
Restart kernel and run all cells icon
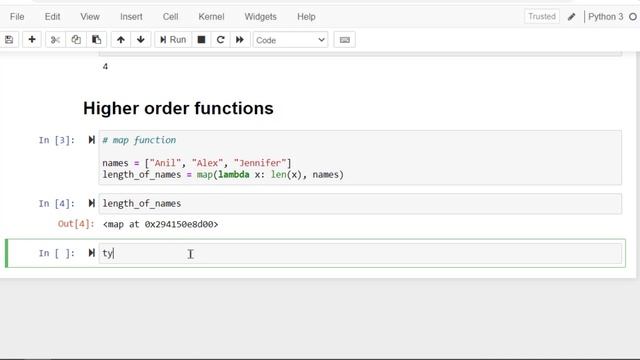240,40
